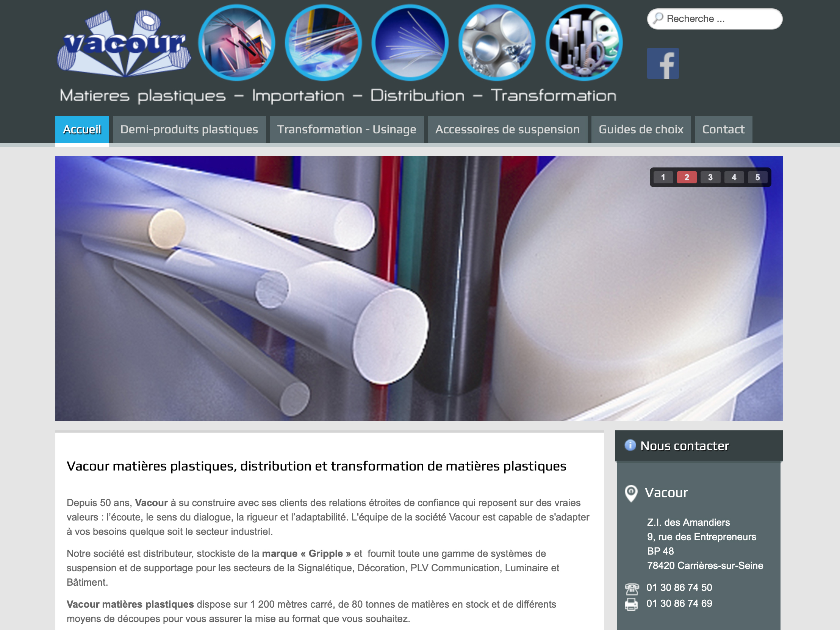Show slide 4 in the slideshow
The width and height of the screenshot is (840, 630).
click(x=734, y=177)
